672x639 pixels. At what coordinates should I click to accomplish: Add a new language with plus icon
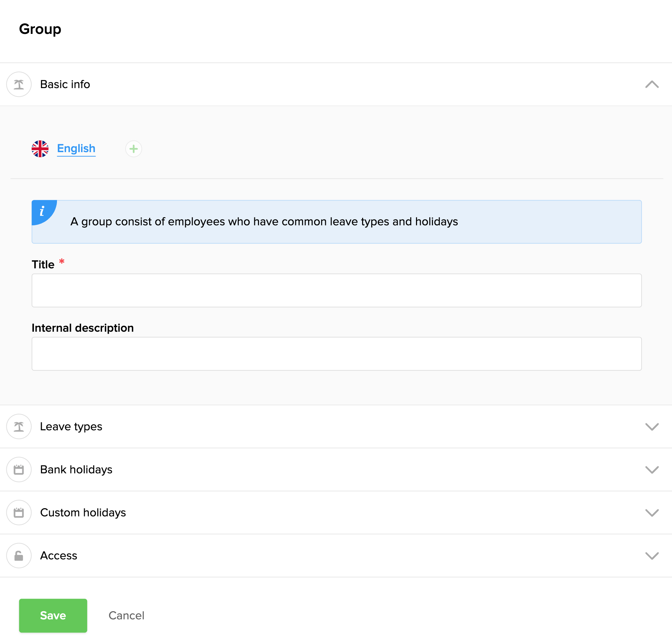point(134,149)
